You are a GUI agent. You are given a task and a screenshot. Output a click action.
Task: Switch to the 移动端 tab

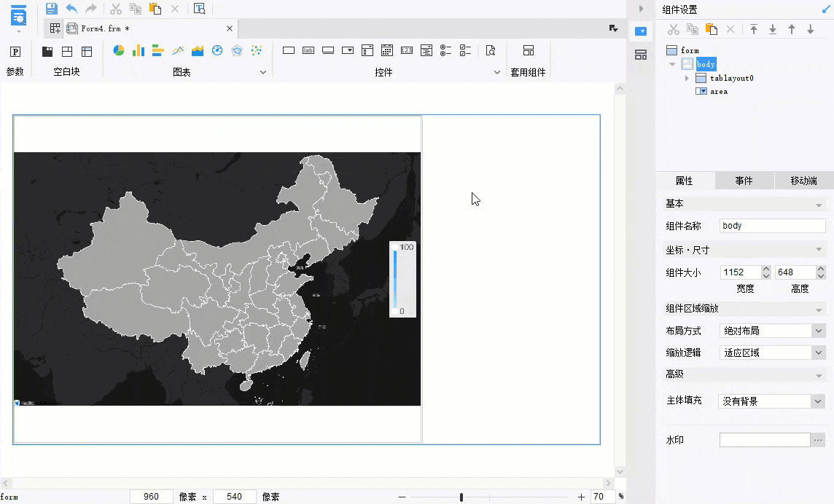click(803, 181)
